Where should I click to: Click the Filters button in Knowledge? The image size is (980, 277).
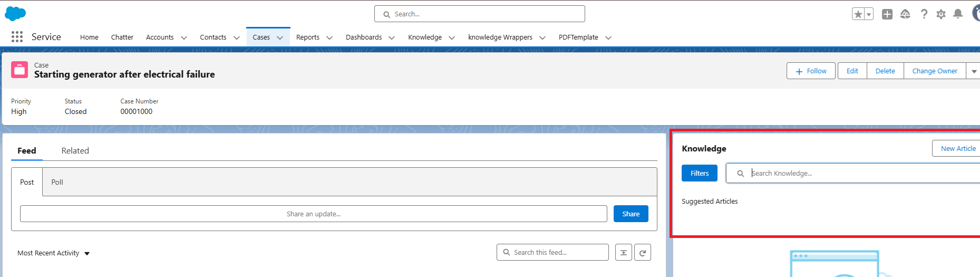click(699, 174)
